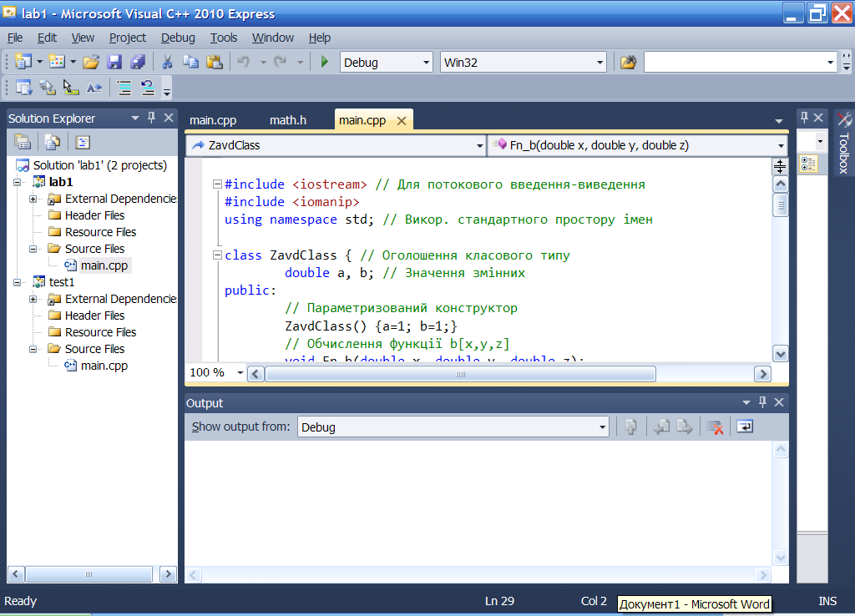Image resolution: width=855 pixels, height=616 pixels.
Task: Open the Debug configuration dropdown
Action: pos(427,62)
